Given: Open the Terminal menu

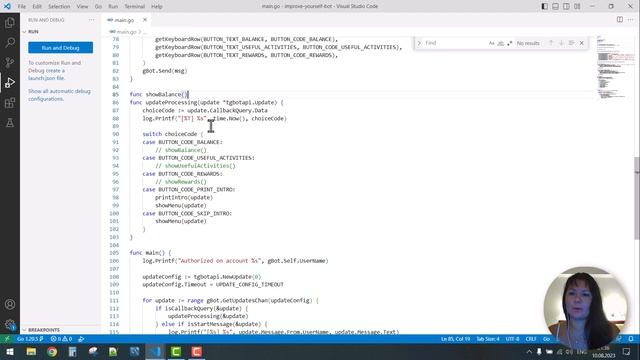Looking at the screenshot, I should click(135, 6).
